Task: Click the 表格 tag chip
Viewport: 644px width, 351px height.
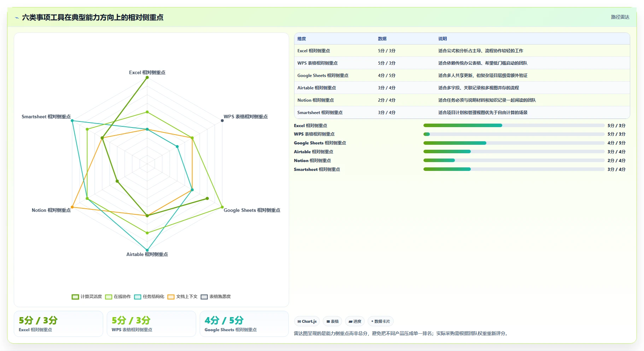Action: tap(333, 321)
